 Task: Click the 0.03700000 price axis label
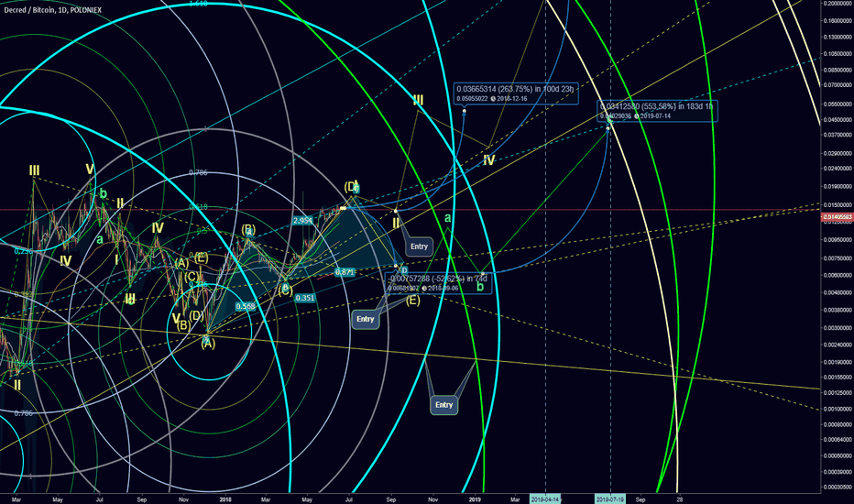(x=838, y=135)
